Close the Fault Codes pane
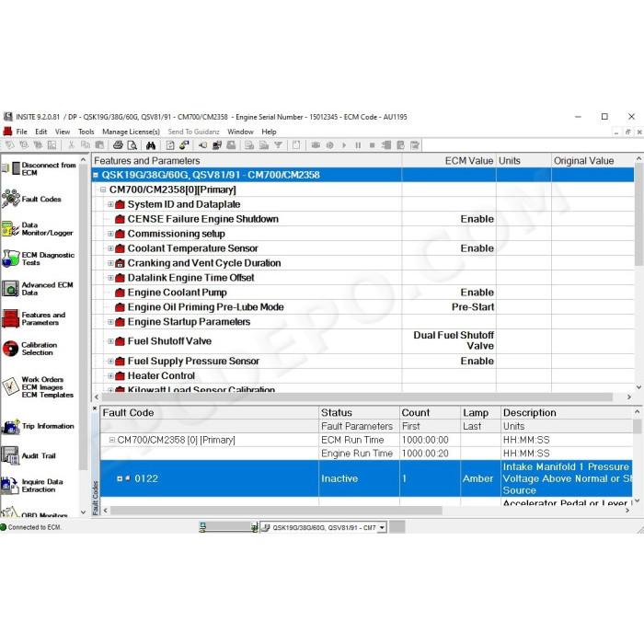The image size is (644, 644). click(95, 408)
